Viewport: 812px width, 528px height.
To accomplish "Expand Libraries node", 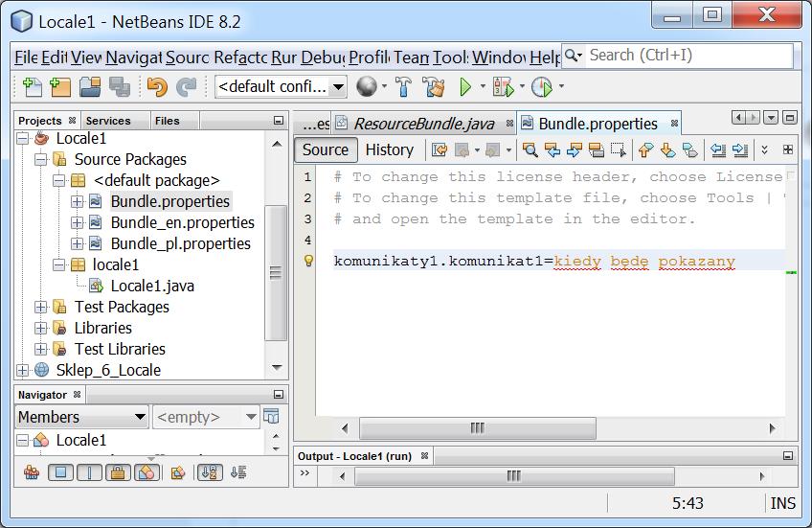I will 41,329.
